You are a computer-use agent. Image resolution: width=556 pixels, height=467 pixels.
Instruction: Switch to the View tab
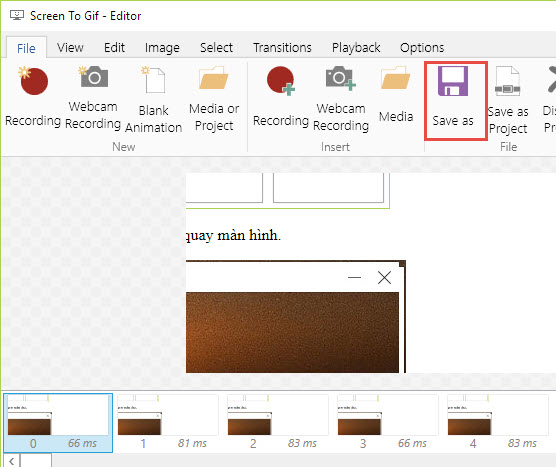(70, 48)
